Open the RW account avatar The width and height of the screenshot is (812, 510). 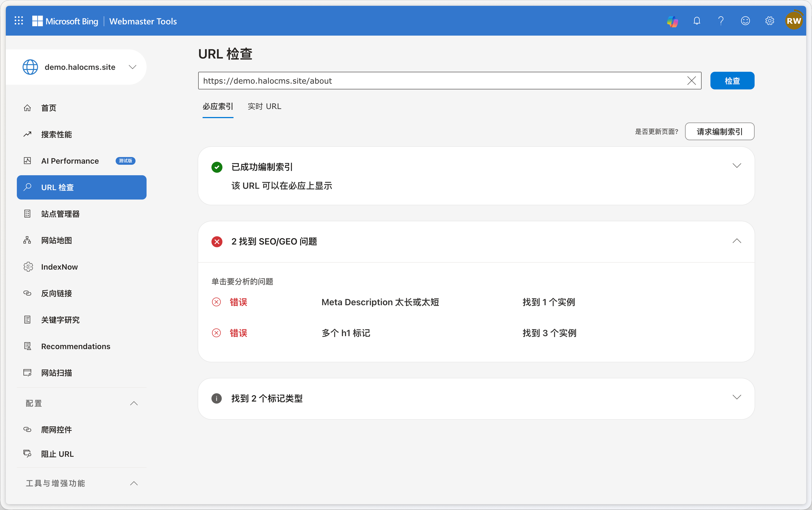[794, 21]
